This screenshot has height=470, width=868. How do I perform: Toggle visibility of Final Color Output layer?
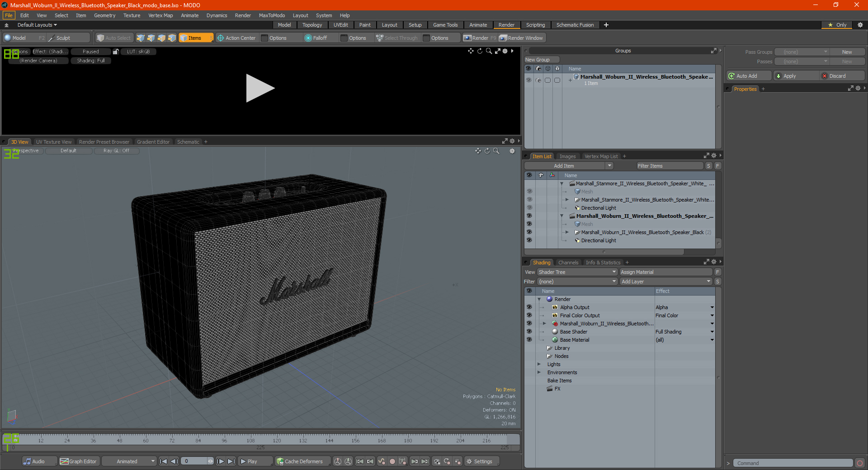pos(529,315)
